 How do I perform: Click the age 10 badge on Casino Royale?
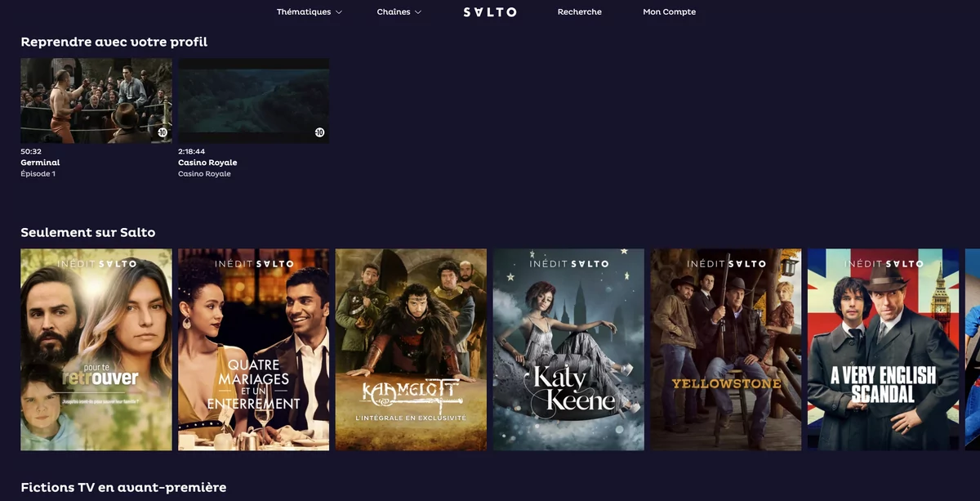click(319, 132)
